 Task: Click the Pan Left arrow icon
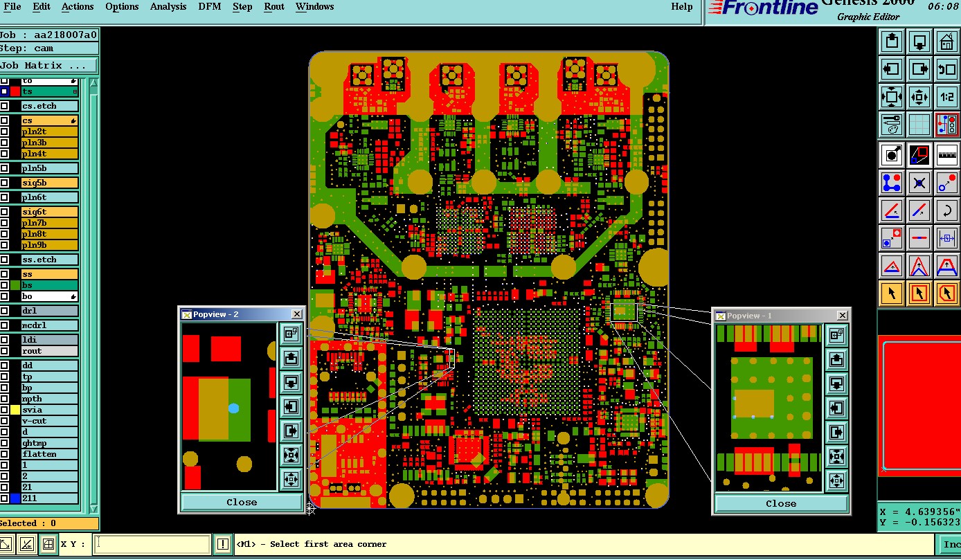tap(892, 69)
